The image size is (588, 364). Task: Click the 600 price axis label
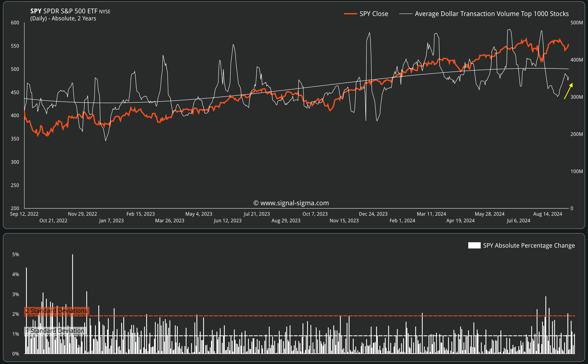(15, 23)
